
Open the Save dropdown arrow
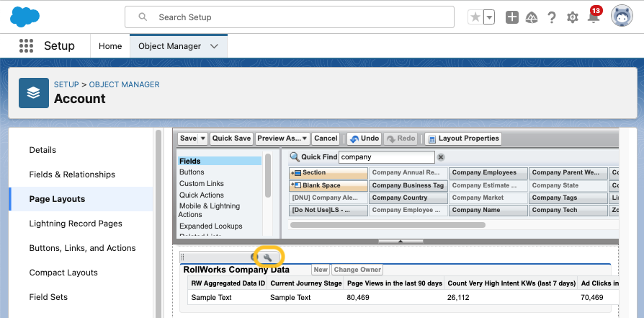202,138
